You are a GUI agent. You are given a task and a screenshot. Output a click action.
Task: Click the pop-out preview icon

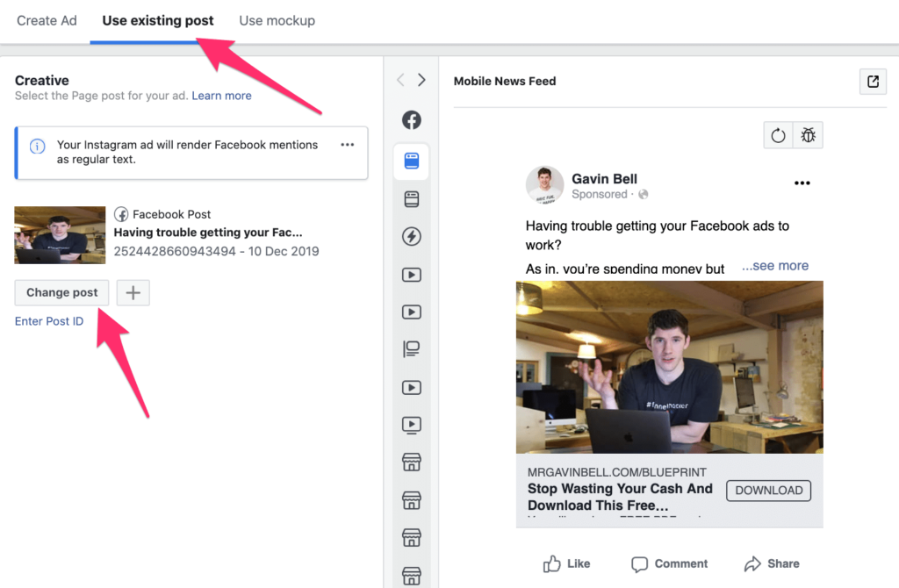click(872, 81)
